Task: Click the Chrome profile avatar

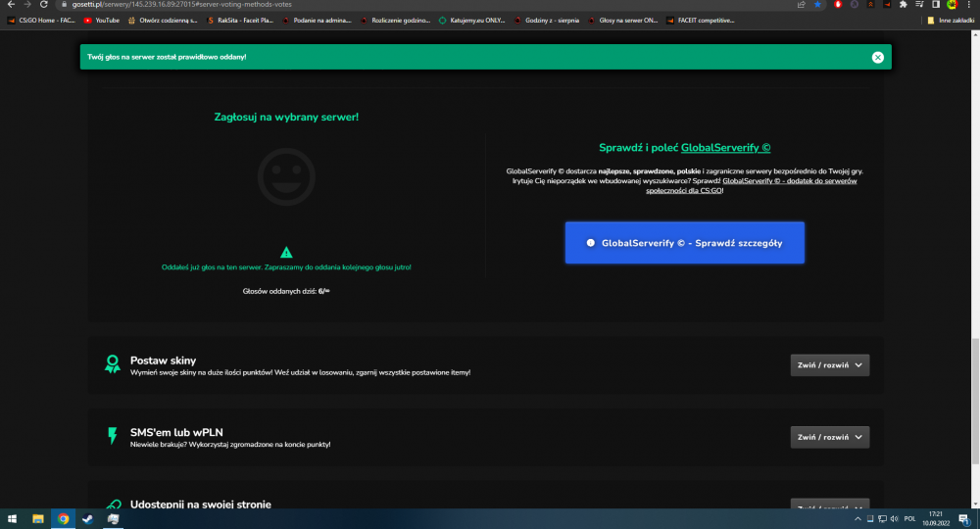Action: [x=952, y=4]
